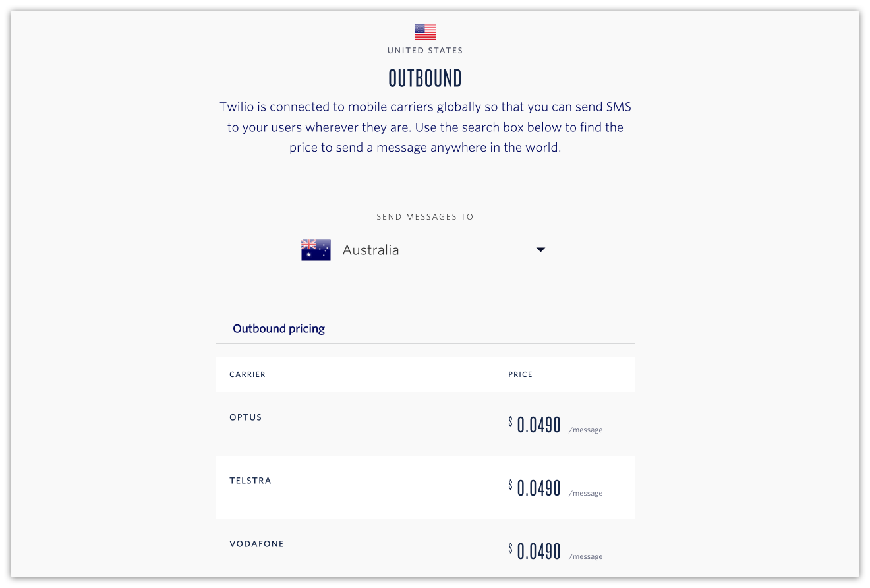Click the OUTBOUND heading
The width and height of the screenshot is (870, 588).
[425, 78]
